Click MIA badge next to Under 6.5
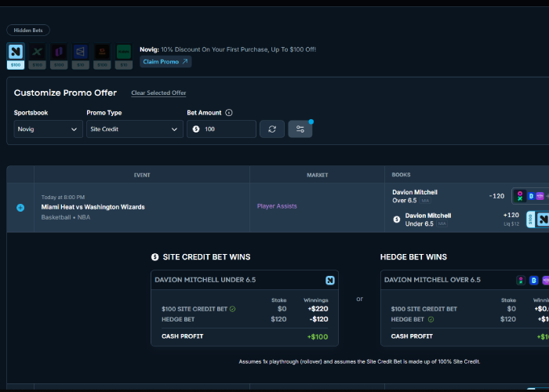This screenshot has height=392, width=549. (442, 223)
